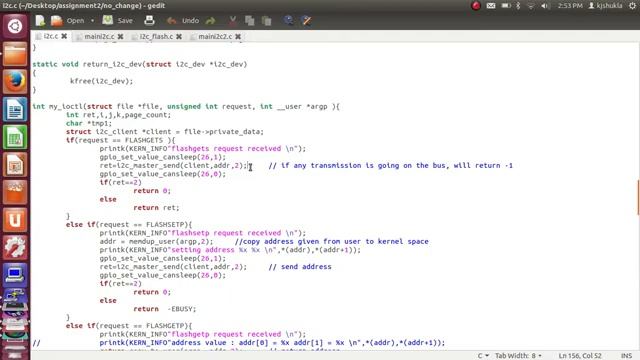Click the Ln 156, Col 52 status text

(580, 356)
